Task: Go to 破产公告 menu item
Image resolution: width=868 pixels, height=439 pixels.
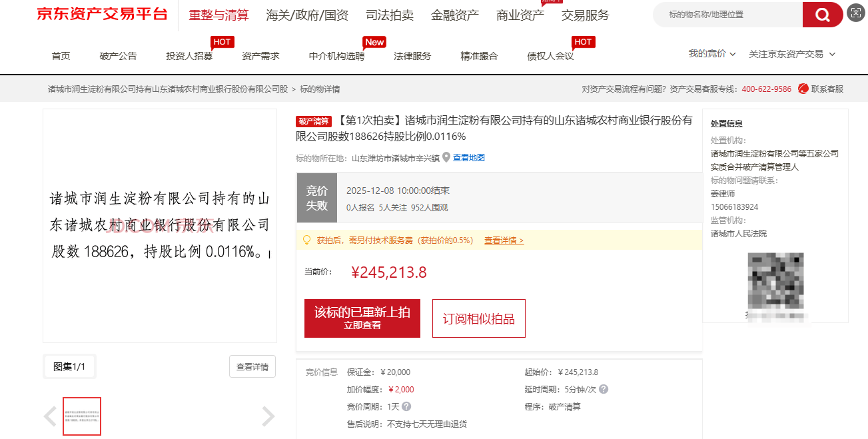Action: tap(118, 56)
